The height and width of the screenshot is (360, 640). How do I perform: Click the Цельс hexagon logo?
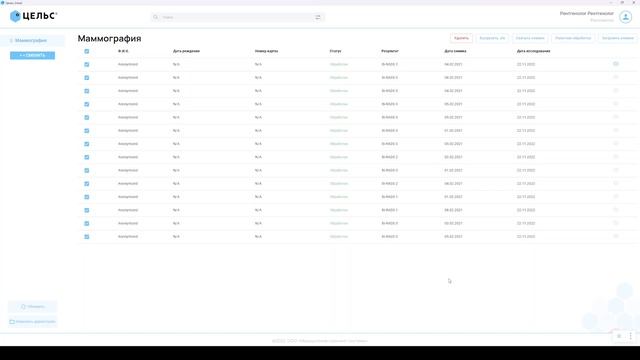15,16
